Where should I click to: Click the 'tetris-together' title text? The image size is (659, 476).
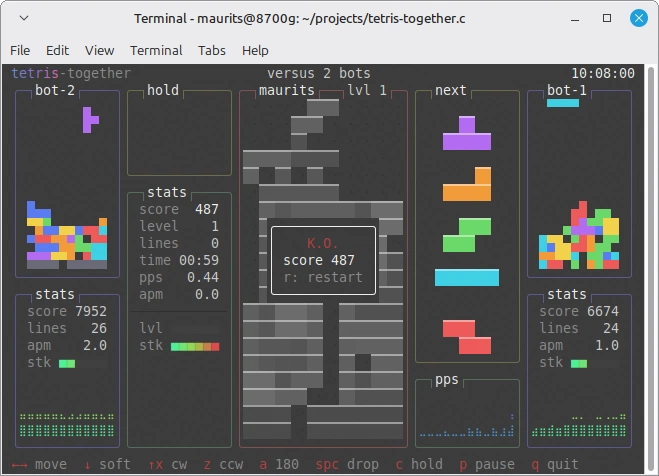(71, 73)
